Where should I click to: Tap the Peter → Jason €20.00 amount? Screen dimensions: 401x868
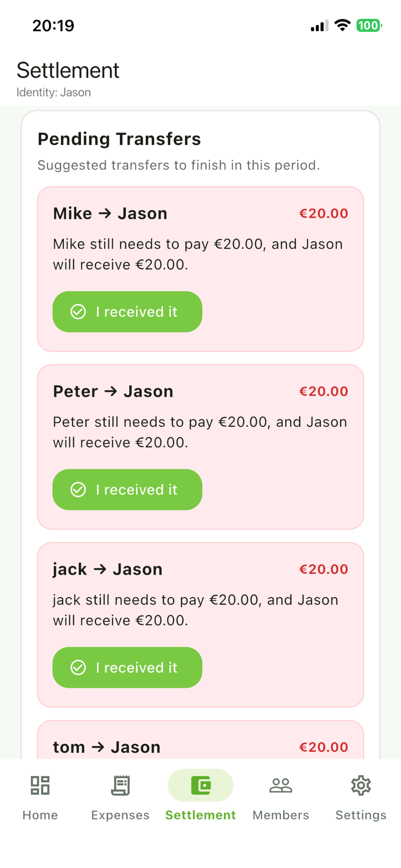pos(324,391)
